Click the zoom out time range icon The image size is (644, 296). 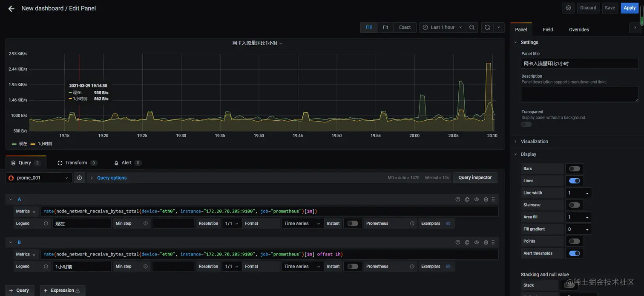pos(472,27)
